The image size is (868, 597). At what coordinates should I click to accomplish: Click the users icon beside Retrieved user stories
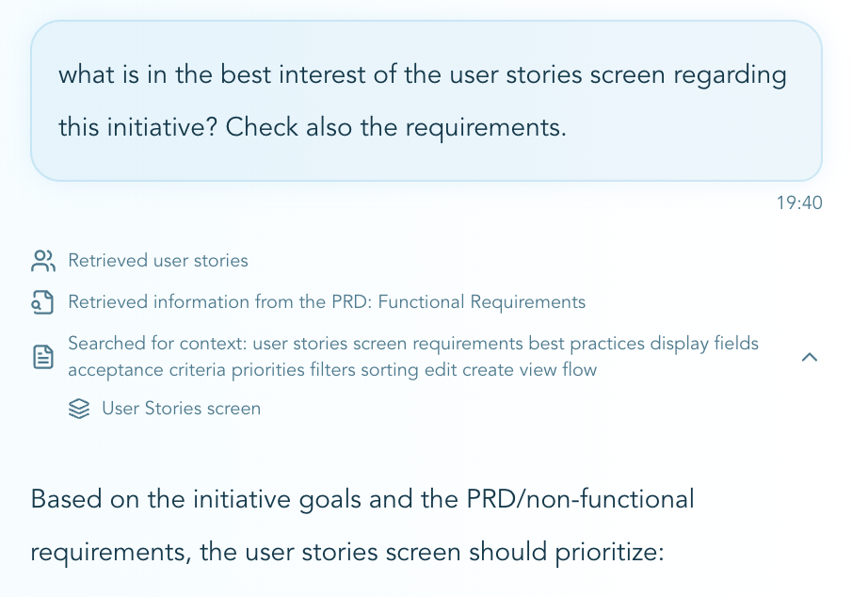point(42,261)
